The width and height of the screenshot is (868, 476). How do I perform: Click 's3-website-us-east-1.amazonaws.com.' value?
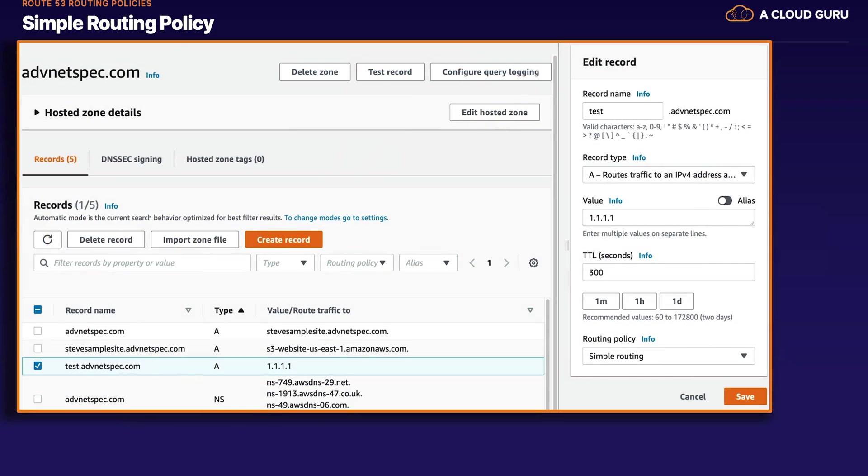337,348
